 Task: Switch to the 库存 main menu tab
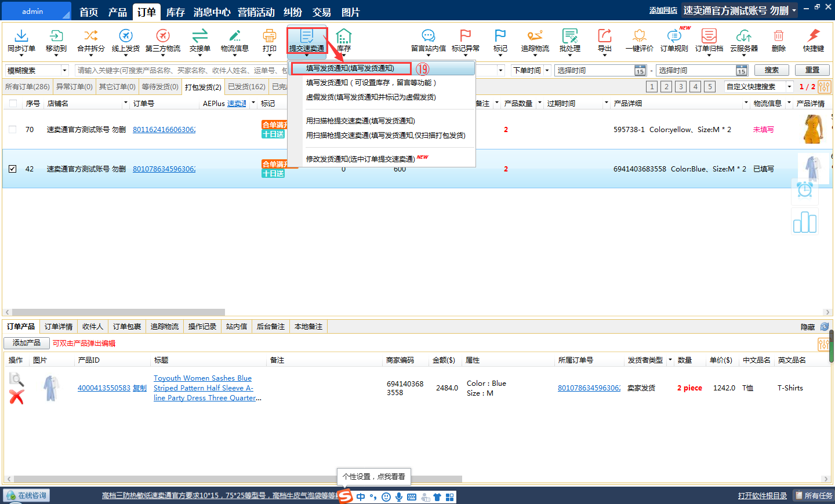(x=175, y=12)
